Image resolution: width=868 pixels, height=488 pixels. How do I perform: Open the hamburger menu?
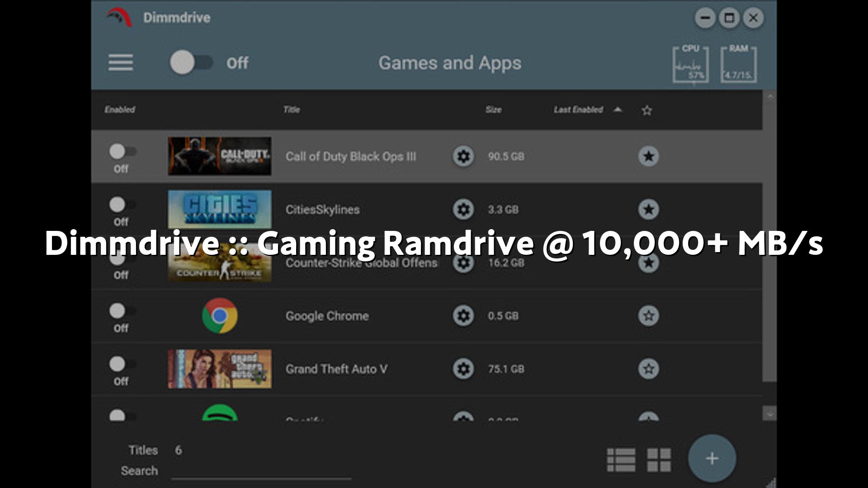coord(120,62)
